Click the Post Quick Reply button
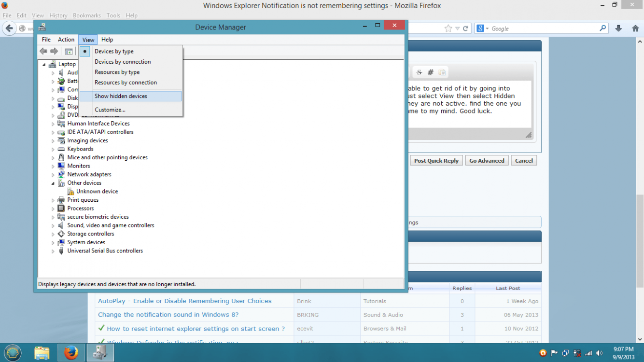644x362 pixels. (x=436, y=160)
